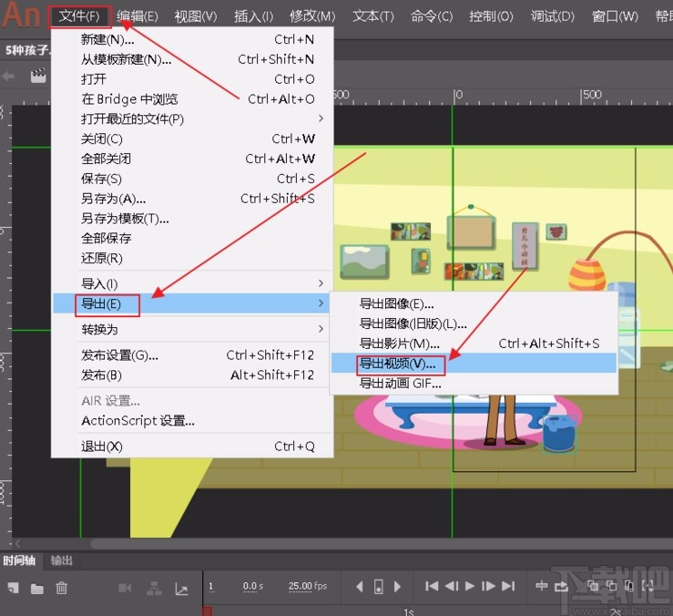Choose 保存(S) menu entry

tap(192, 179)
